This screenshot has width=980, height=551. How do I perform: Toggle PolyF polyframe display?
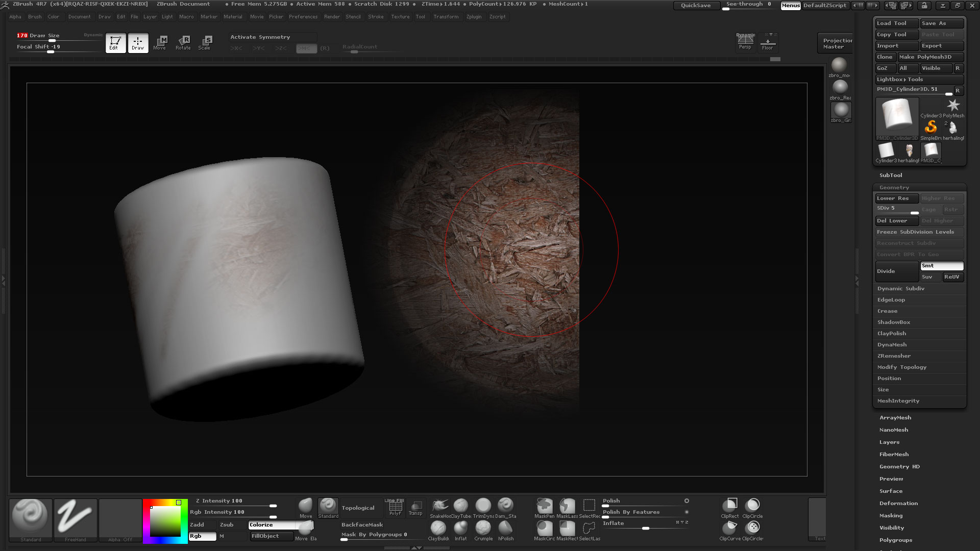[x=395, y=507]
